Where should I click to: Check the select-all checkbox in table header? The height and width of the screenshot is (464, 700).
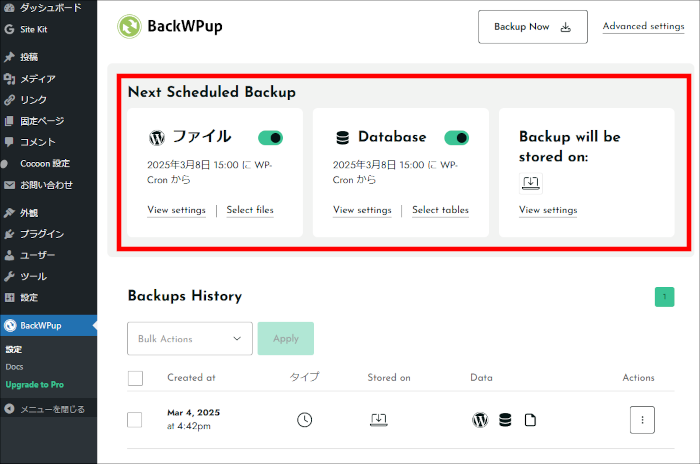135,378
